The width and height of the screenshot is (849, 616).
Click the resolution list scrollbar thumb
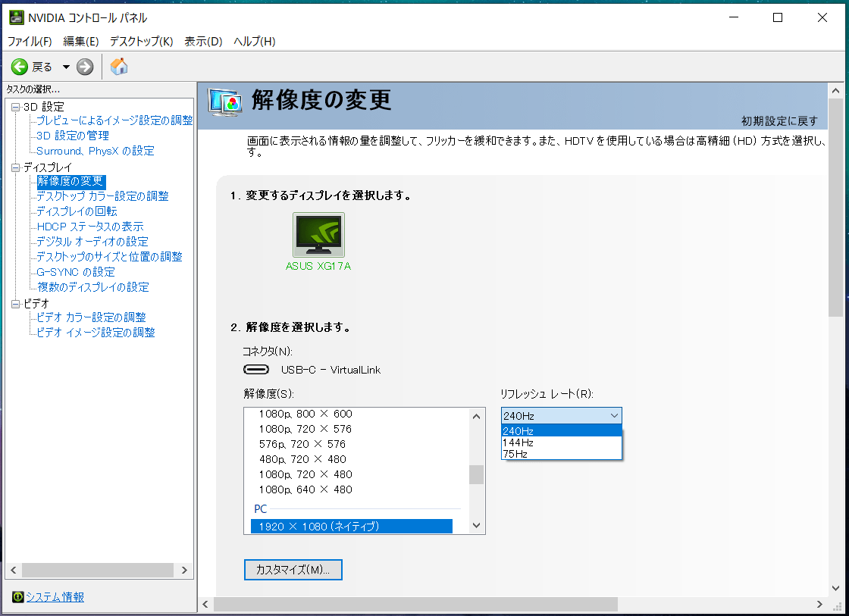477,475
